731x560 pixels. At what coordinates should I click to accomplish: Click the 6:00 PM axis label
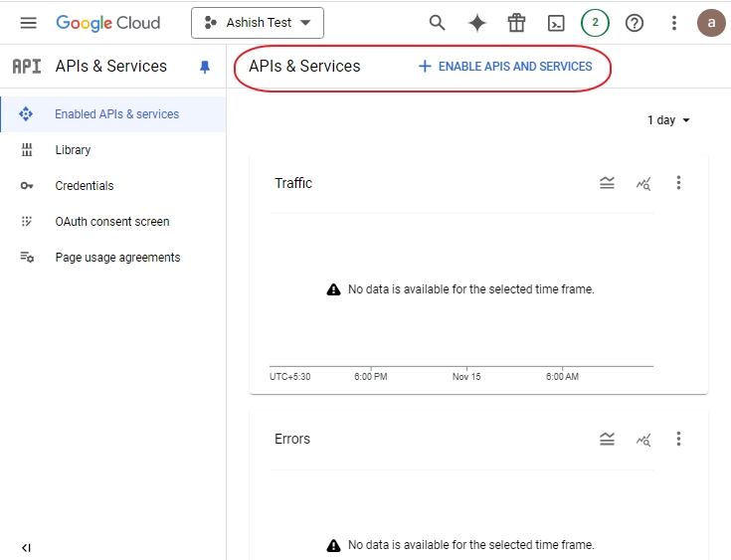click(x=371, y=377)
